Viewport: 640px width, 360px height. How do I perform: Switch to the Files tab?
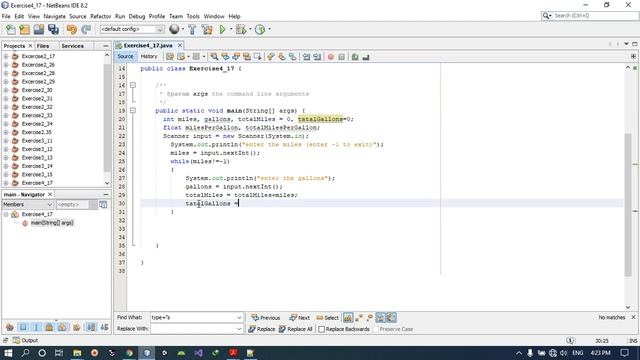[42, 46]
